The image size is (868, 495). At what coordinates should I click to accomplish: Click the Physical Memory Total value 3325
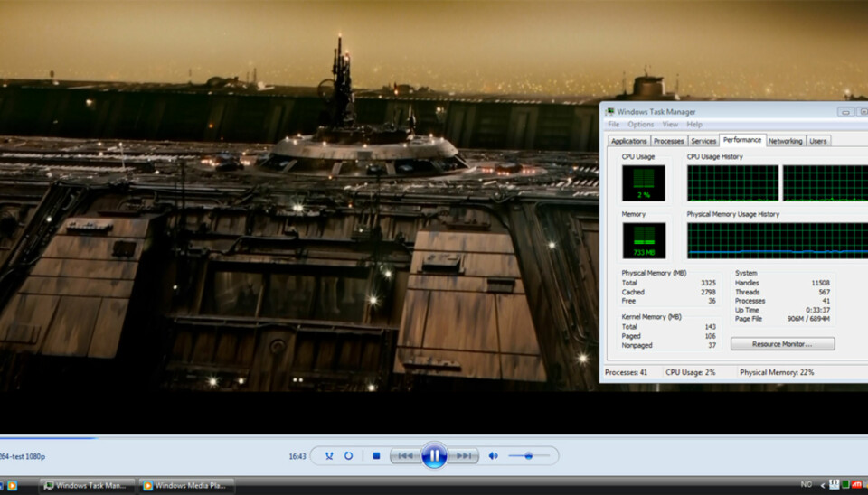[x=708, y=283]
